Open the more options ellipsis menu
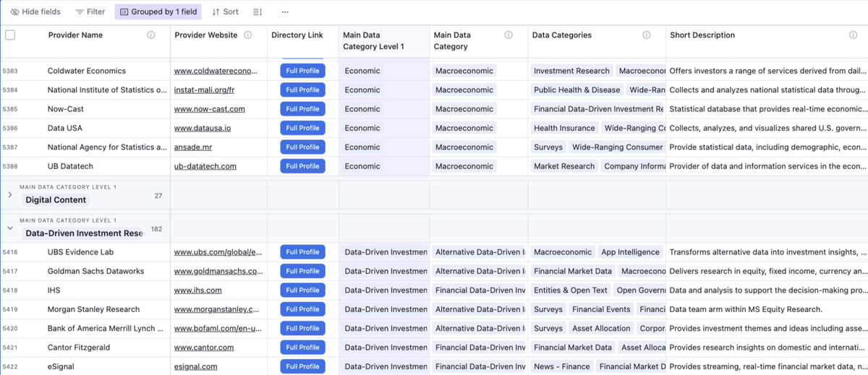Screen dimensions: 868x375 click(x=285, y=12)
